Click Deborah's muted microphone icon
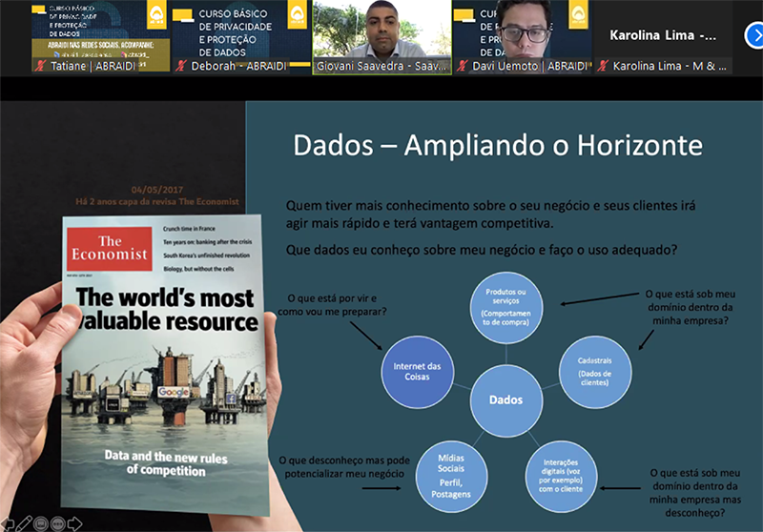 pyautogui.click(x=181, y=66)
